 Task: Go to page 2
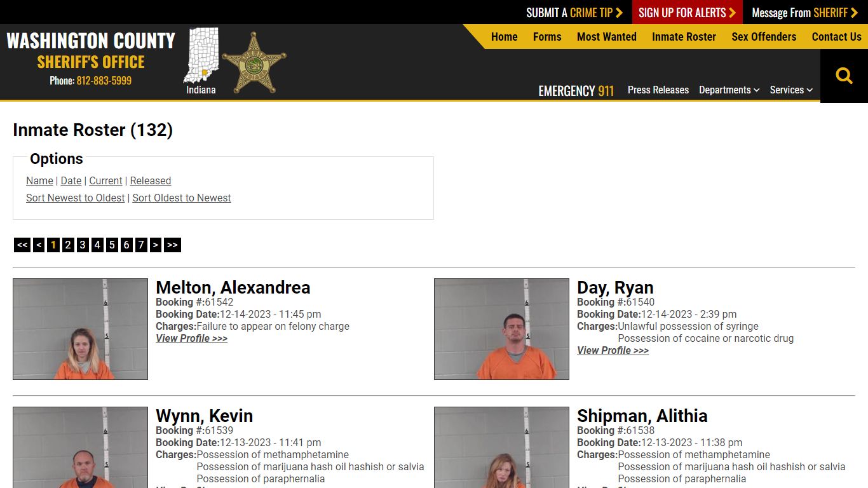pos(68,245)
